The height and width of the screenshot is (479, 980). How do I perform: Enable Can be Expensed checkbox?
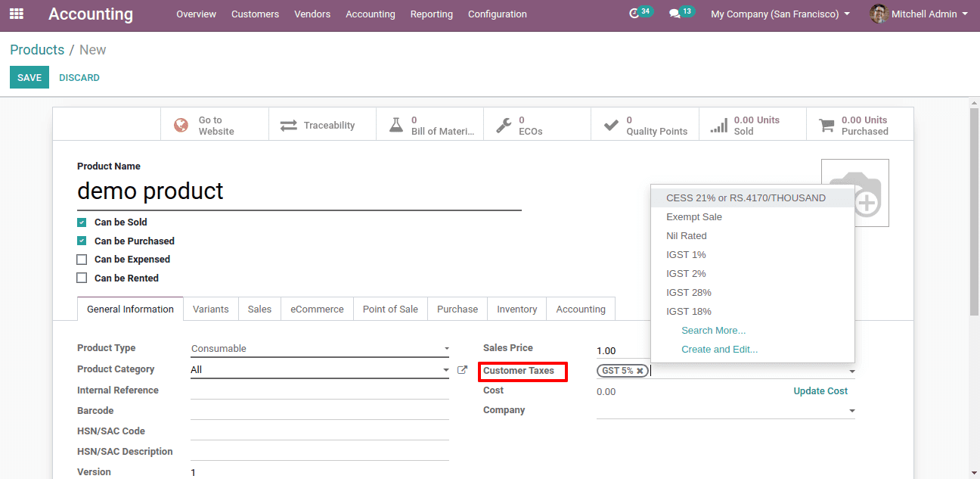pyautogui.click(x=82, y=260)
